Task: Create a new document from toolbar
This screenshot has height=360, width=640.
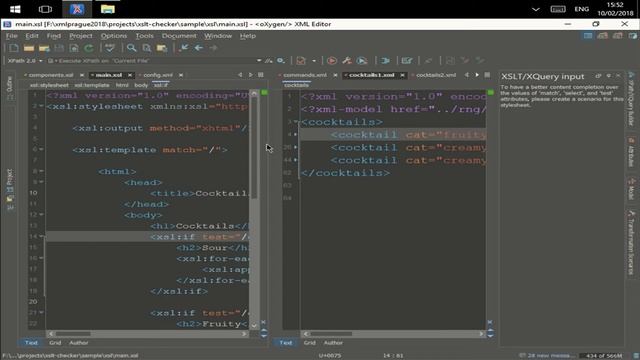Action: (13, 48)
